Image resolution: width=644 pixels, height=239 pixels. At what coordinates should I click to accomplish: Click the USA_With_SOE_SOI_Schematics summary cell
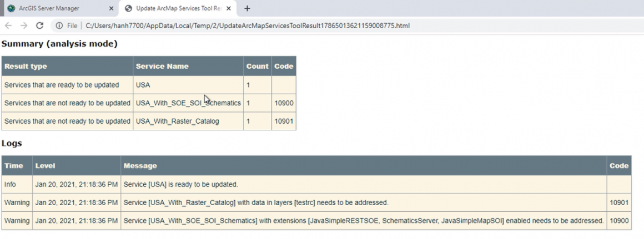[x=188, y=103]
